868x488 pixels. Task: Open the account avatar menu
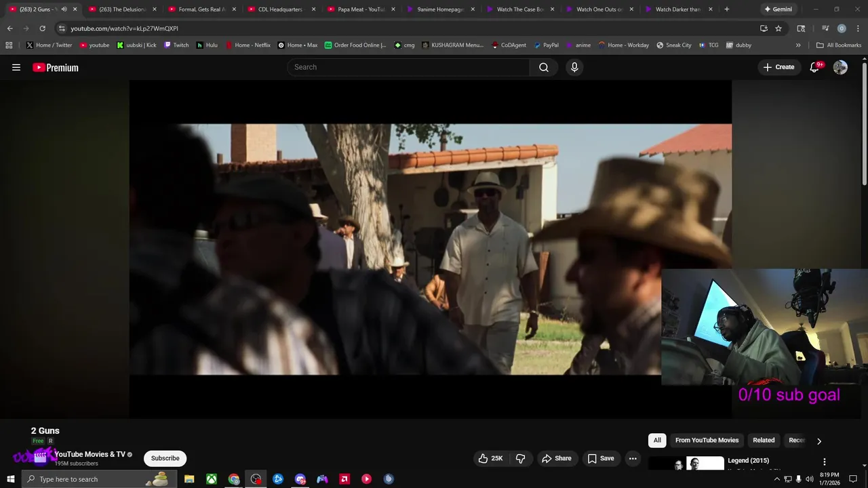[840, 67]
